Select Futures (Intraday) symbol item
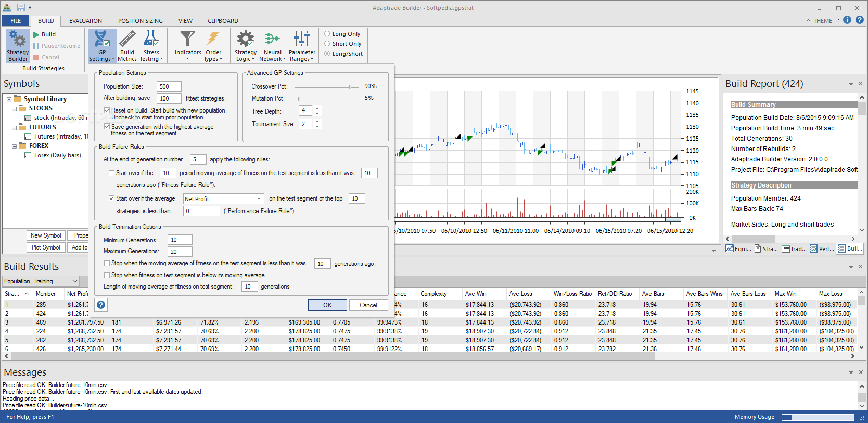Screen dimensions: 868x423 point(56,136)
